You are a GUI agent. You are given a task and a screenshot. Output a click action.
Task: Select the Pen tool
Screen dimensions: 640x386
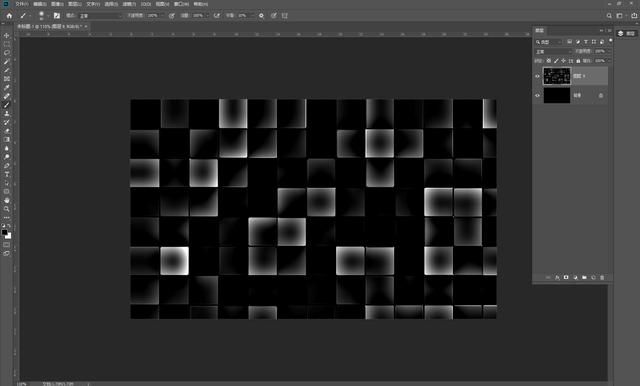pyautogui.click(x=7, y=166)
